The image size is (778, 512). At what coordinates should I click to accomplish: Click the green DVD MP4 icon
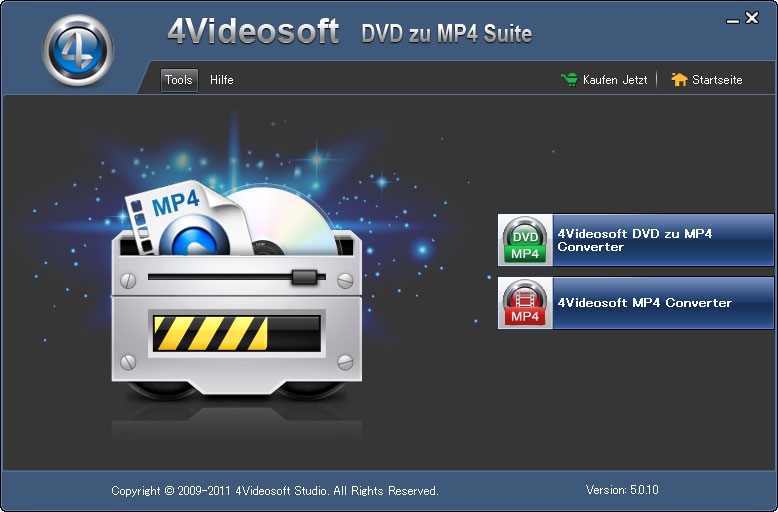525,240
